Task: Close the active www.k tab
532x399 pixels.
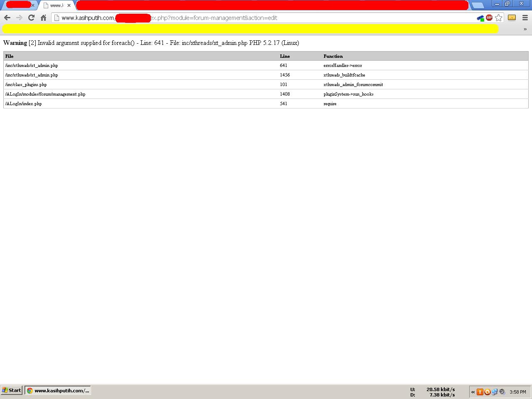Action: 69,5
